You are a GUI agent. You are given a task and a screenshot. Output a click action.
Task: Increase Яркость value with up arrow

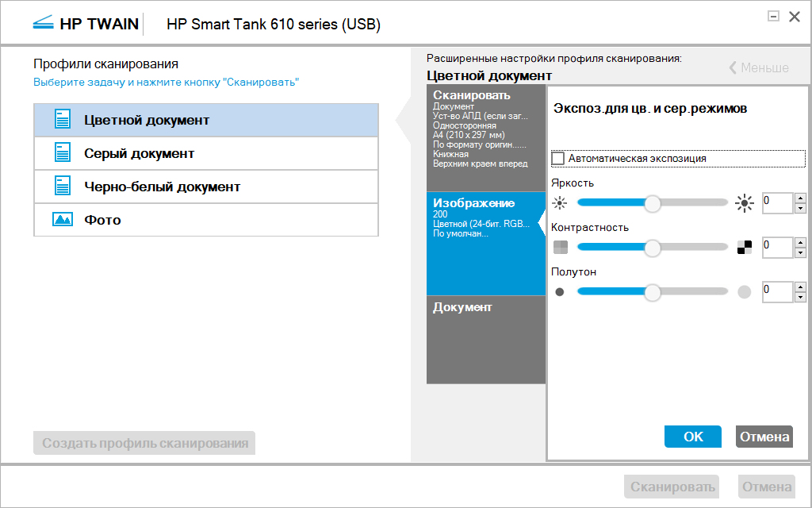[x=800, y=198]
